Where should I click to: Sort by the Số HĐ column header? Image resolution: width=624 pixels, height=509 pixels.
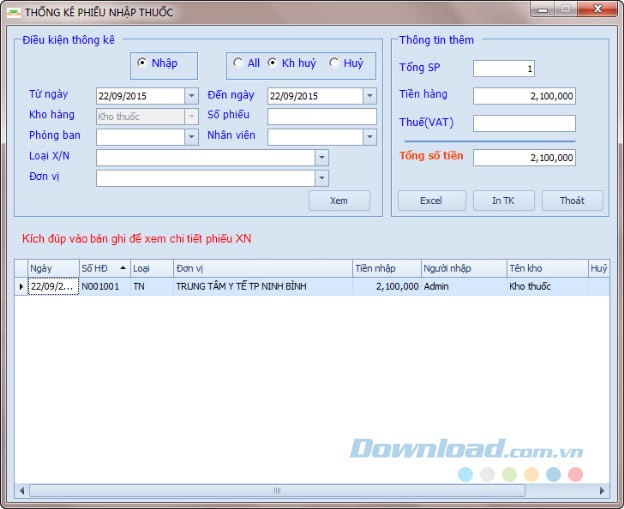point(105,269)
